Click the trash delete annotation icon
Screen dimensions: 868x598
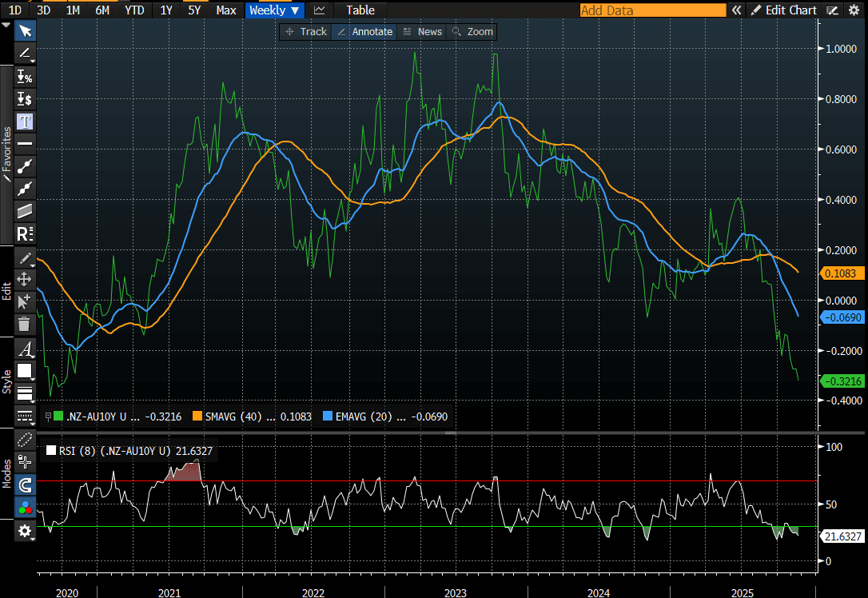pyautogui.click(x=25, y=324)
